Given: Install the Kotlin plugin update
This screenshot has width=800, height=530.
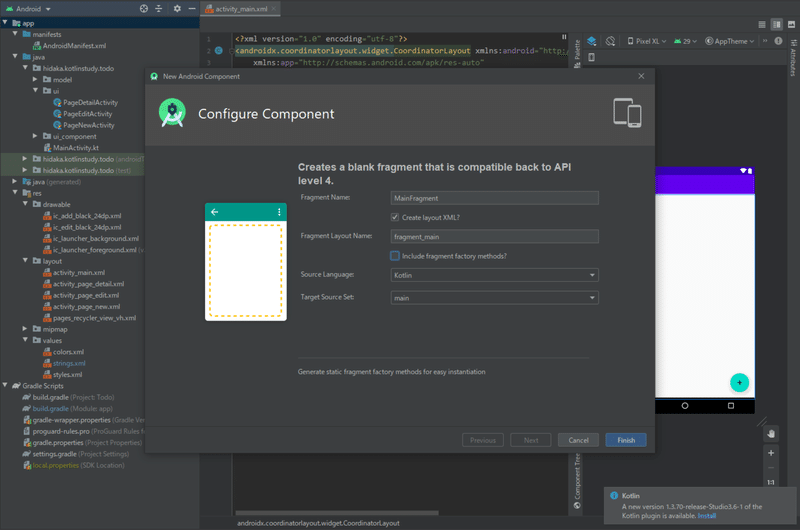Looking at the screenshot, I should point(707,516).
